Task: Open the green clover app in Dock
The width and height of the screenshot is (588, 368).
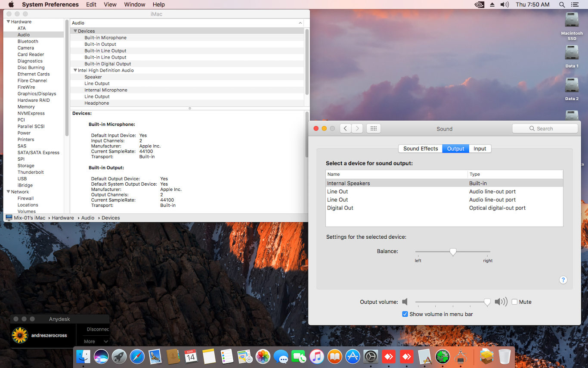Action: (443, 356)
